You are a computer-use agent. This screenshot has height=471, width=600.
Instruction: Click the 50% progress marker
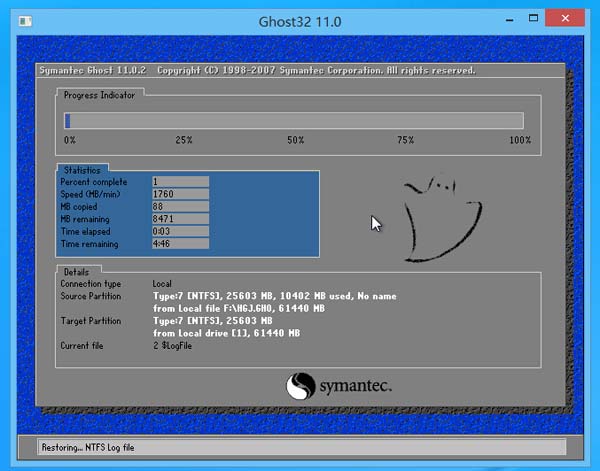(295, 140)
